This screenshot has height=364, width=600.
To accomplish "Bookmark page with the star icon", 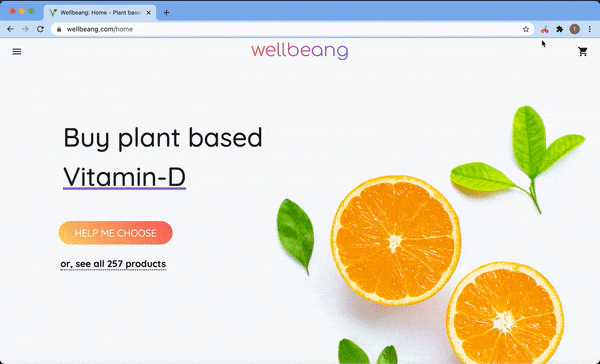I will coord(526,29).
